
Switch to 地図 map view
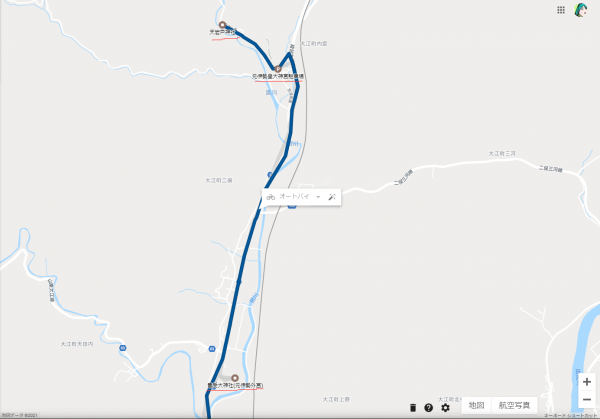point(476,405)
